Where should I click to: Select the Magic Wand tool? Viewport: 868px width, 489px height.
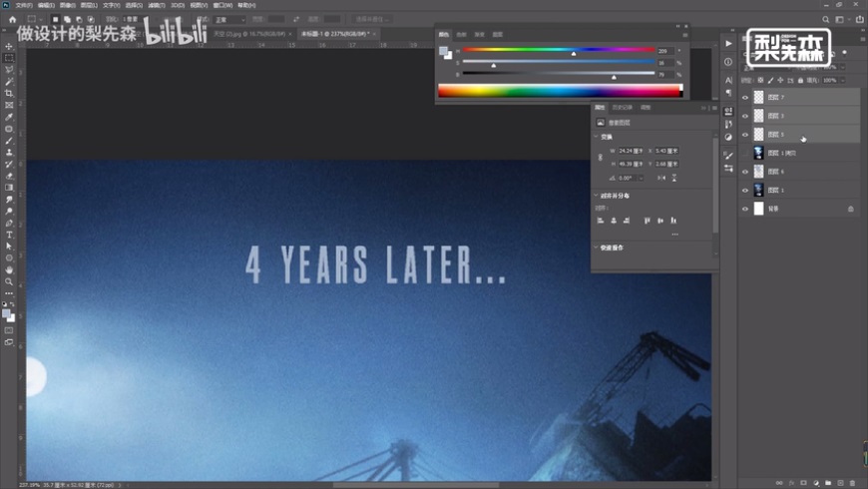tap(9, 82)
